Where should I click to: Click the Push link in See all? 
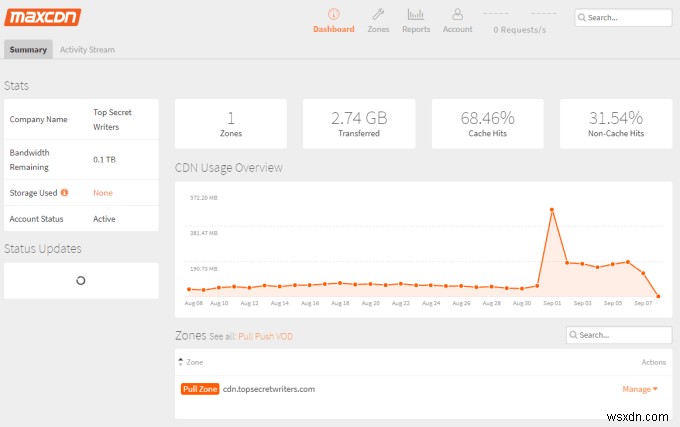click(266, 336)
